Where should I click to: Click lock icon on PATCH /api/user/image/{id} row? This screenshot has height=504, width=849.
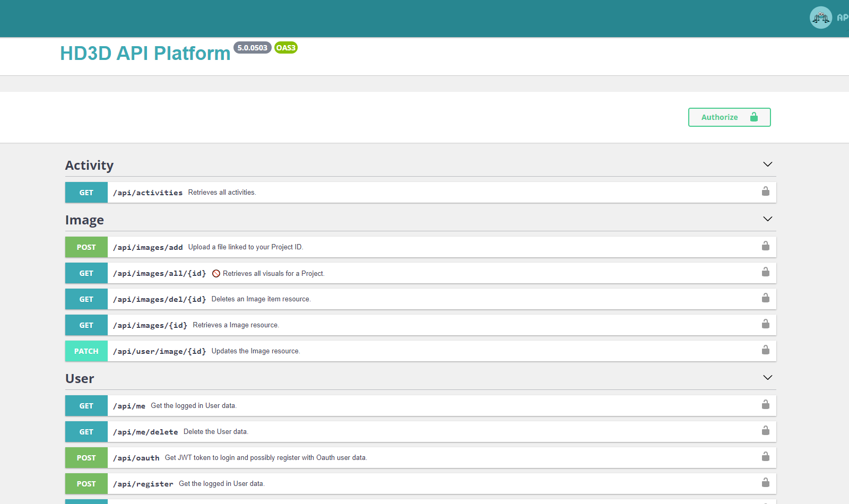click(x=765, y=350)
